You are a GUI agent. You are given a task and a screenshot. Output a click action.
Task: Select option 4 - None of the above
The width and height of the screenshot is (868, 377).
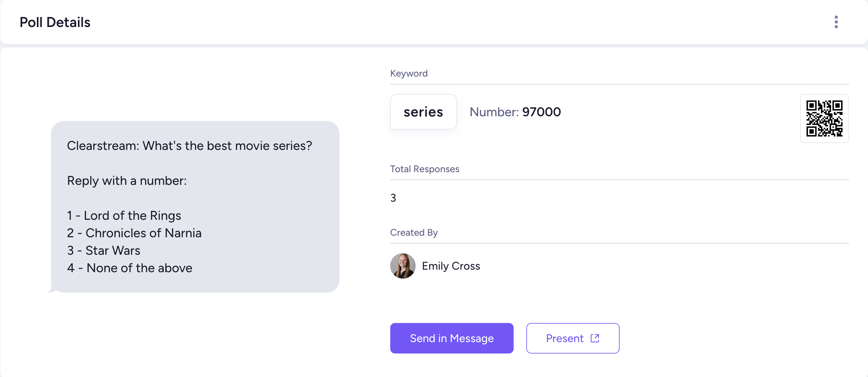click(x=130, y=268)
